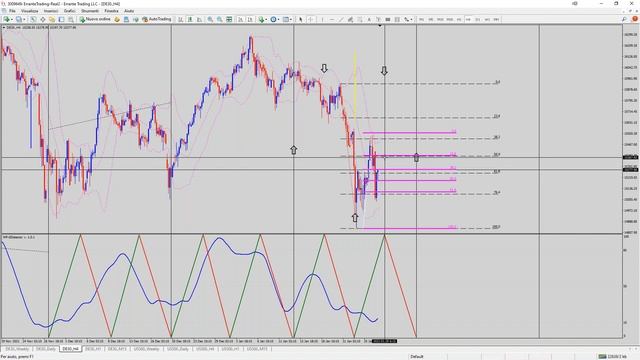Toggle chart shift from right border
The image size is (640, 360).
coord(250,19)
